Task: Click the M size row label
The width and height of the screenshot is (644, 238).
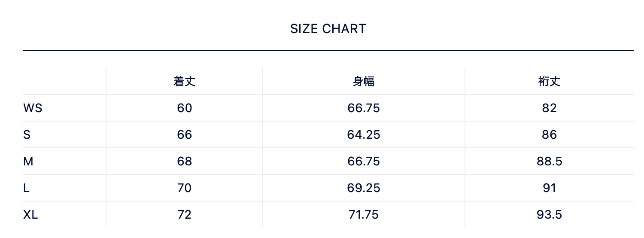Action: click(x=28, y=162)
